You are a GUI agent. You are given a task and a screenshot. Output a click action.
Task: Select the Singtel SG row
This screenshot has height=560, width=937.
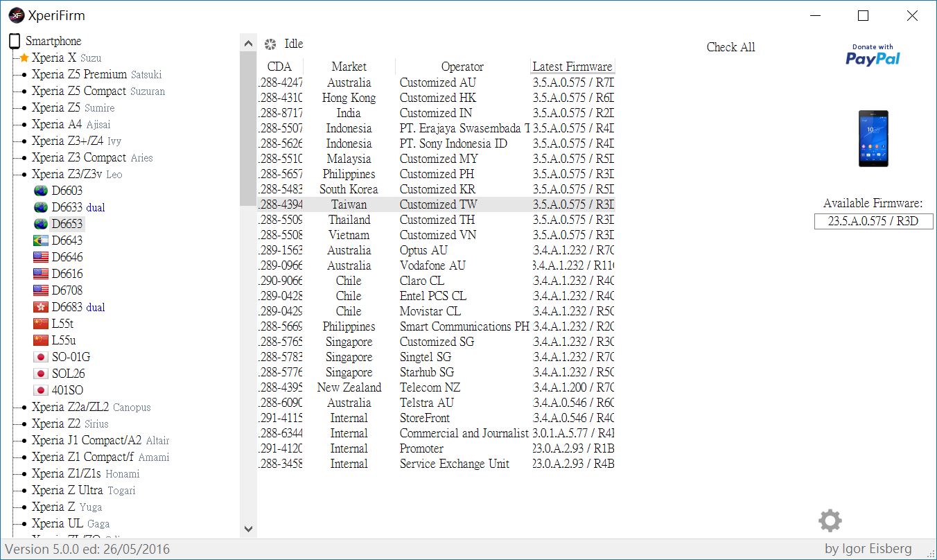[x=436, y=357]
